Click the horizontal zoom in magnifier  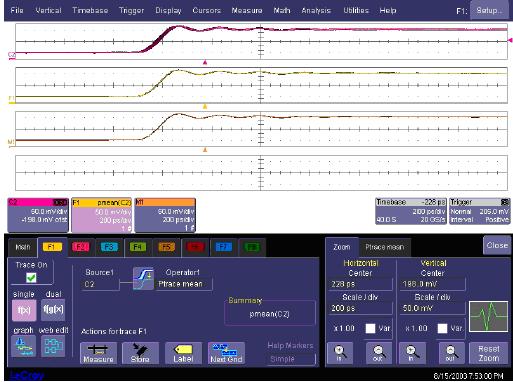pyautogui.click(x=340, y=353)
